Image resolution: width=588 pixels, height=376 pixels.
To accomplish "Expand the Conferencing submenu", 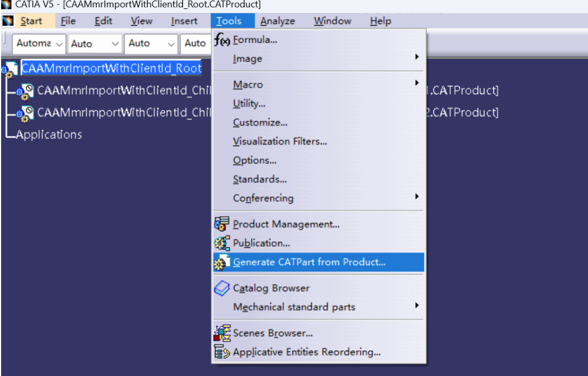I will 319,198.
